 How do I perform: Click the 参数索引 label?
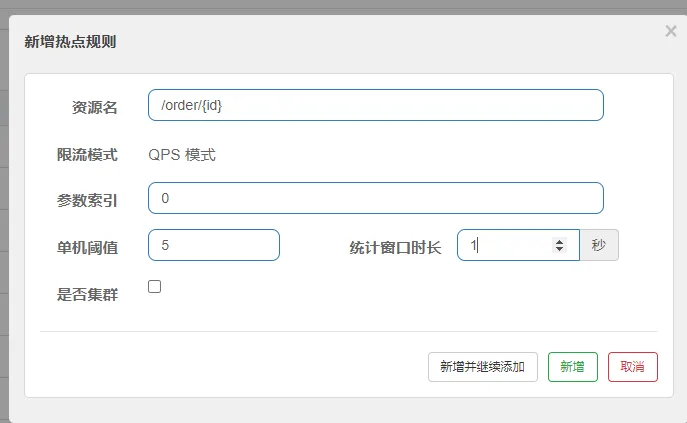(x=87, y=201)
